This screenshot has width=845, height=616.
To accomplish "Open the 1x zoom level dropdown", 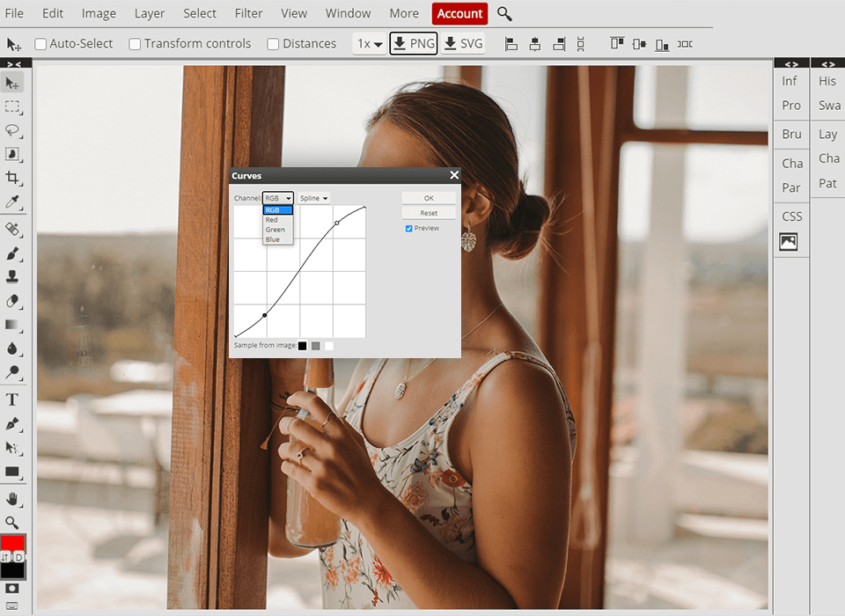I will (x=369, y=43).
